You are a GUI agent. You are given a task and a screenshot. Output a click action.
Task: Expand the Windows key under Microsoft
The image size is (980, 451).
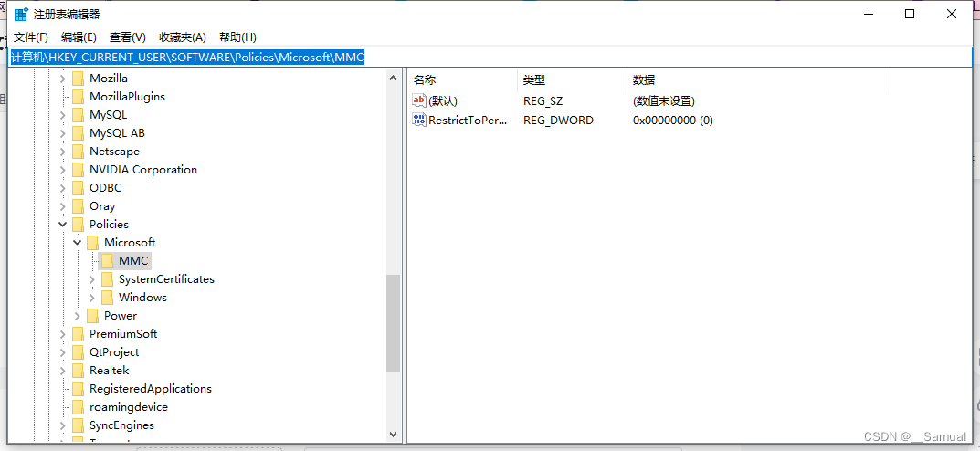92,298
